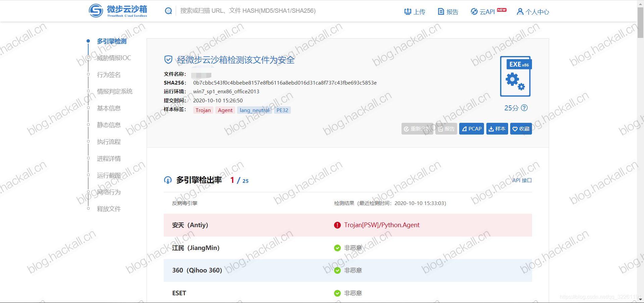
Task: Click green check icon in ESET row
Action: [x=337, y=293]
